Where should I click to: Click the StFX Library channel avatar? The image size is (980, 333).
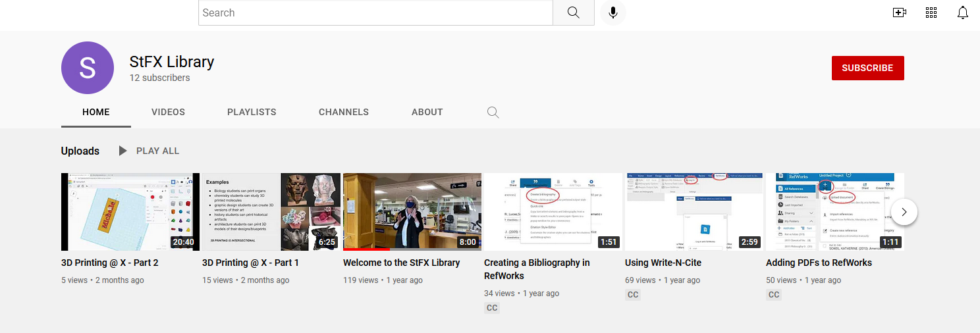[88, 68]
